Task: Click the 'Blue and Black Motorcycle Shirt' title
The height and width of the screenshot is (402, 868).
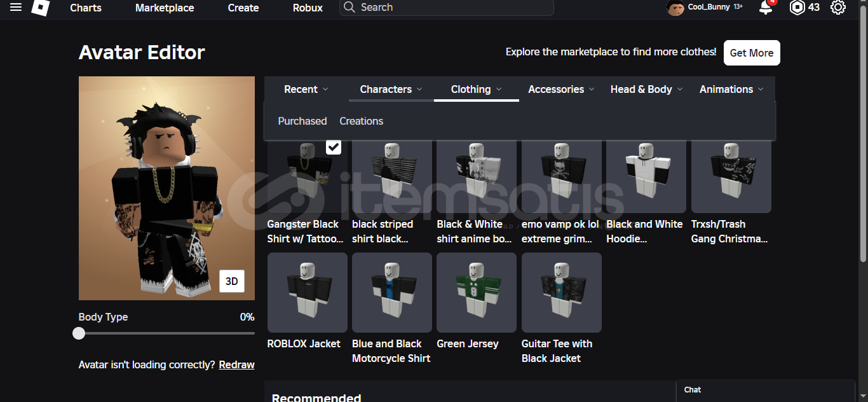Action: click(x=391, y=351)
